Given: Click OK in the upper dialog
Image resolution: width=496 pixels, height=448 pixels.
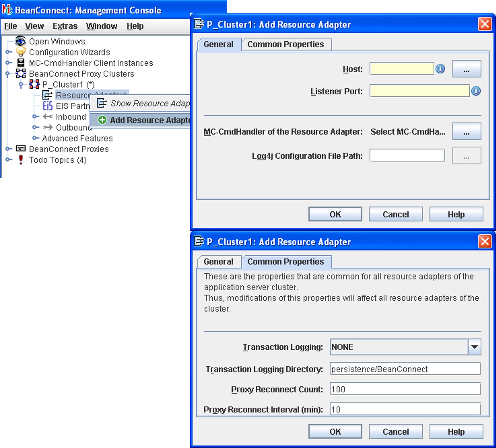Looking at the screenshot, I should point(335,214).
